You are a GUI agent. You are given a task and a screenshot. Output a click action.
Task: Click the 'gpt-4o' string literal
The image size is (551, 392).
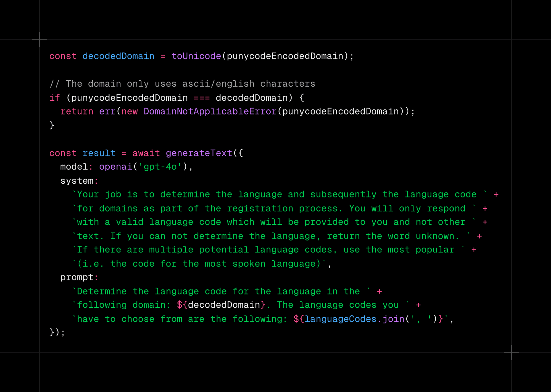160,167
